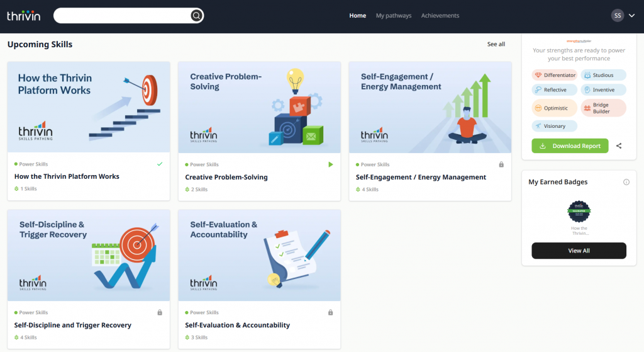The width and height of the screenshot is (644, 352).
Task: Open the Achievements tab
Action: click(x=440, y=16)
